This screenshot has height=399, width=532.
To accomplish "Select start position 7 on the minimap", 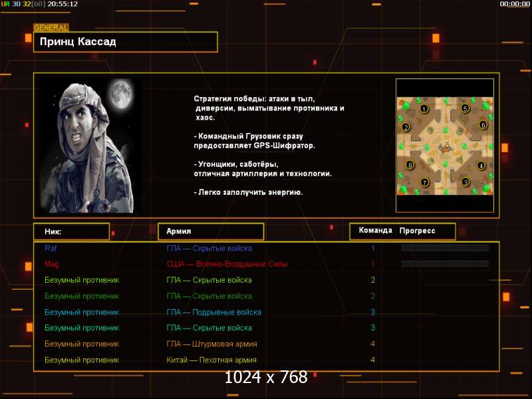I will [x=424, y=182].
